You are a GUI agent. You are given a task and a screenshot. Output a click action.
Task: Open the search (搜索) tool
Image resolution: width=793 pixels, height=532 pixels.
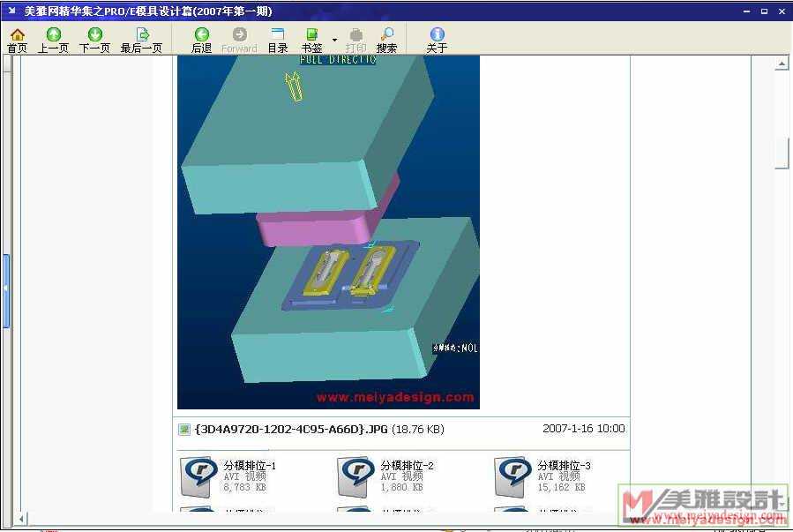(x=386, y=41)
